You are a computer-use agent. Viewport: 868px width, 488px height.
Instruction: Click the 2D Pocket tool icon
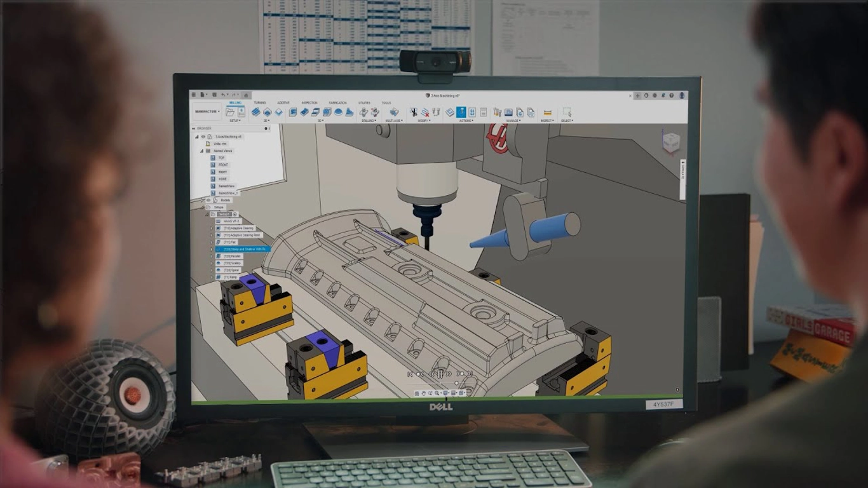(x=268, y=112)
